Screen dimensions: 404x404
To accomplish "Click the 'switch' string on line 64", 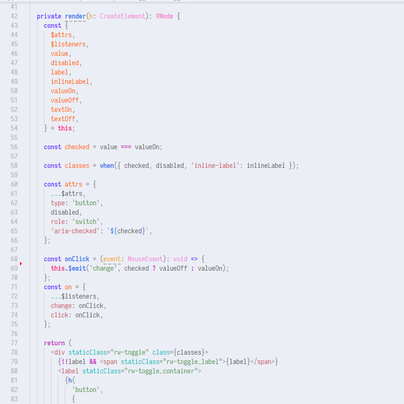I will point(86,222).
